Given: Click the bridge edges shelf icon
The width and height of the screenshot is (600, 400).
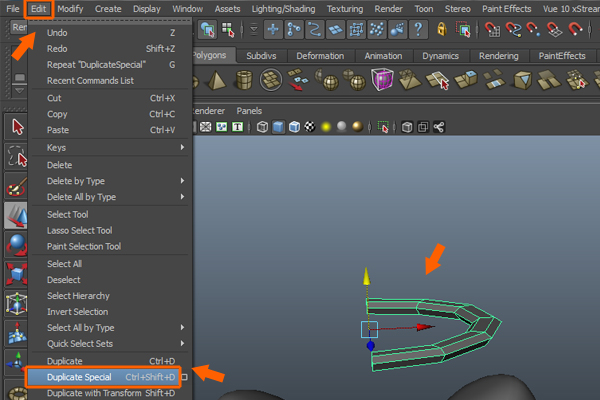Looking at the screenshot, I should [494, 80].
